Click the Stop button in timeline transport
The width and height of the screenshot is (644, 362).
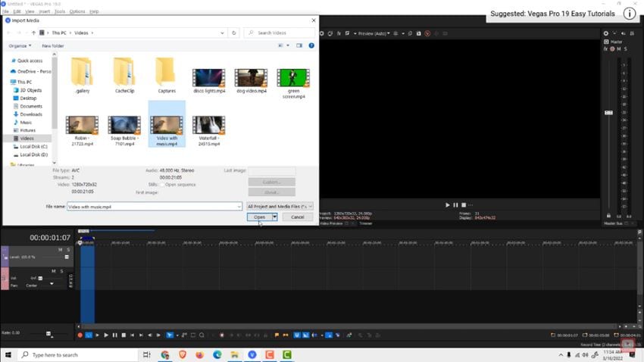pos(123,335)
